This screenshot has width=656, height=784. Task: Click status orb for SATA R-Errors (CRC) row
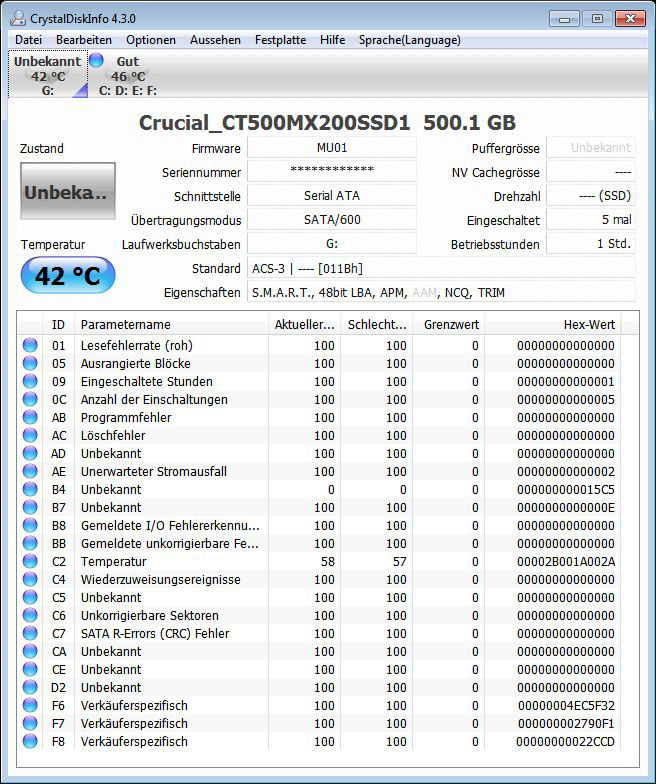click(30, 633)
